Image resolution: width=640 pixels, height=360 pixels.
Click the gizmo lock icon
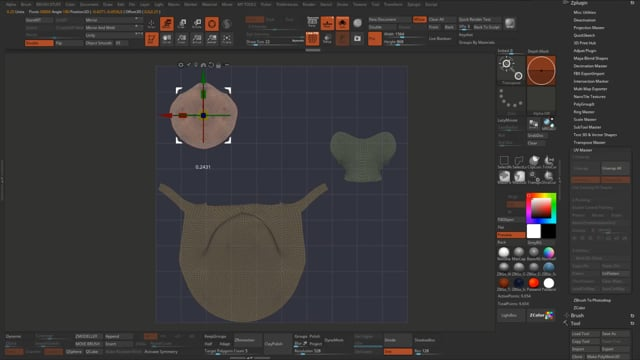[x=218, y=65]
